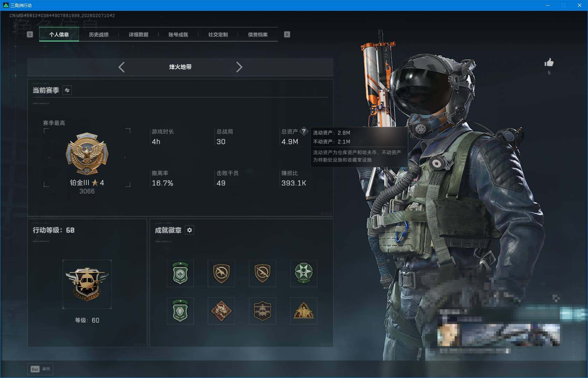Click the red dragon achievement badge
The width and height of the screenshot is (588, 378).
tap(221, 311)
